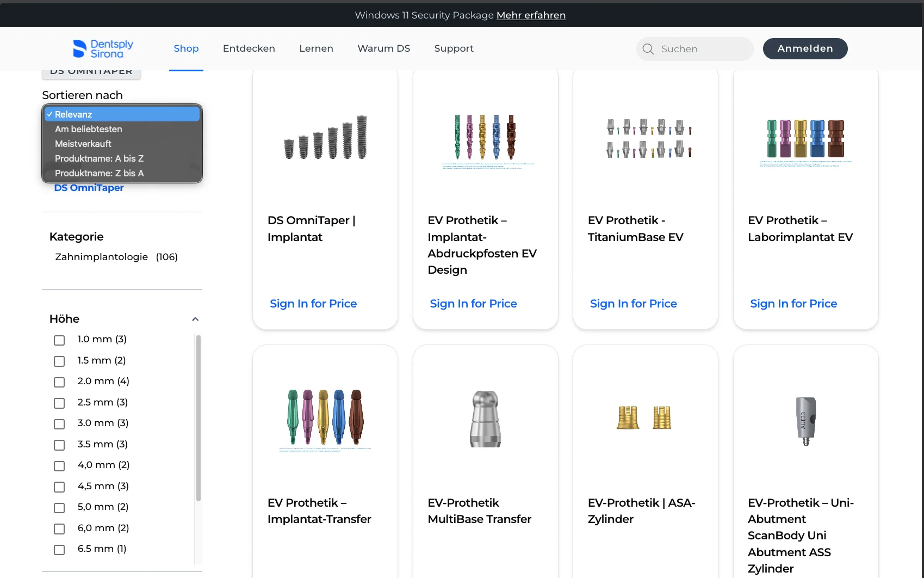
Task: Open EV-Prothetik | ASA-Zylinder title
Action: click(642, 511)
